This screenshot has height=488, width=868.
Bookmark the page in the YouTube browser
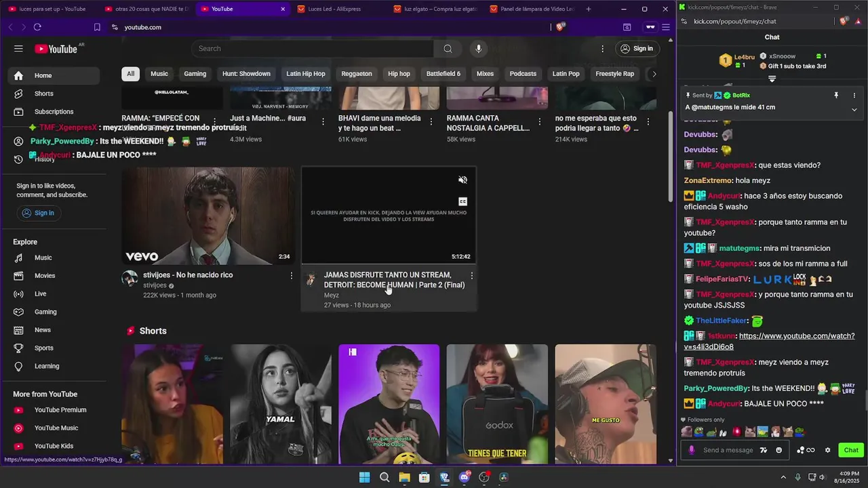click(x=97, y=27)
